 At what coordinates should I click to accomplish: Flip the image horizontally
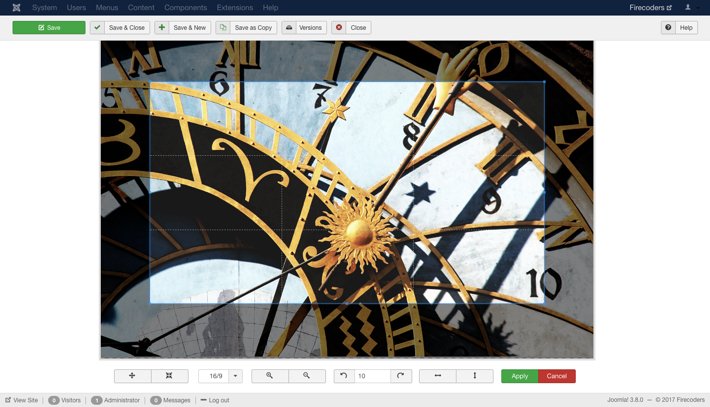[x=438, y=376]
